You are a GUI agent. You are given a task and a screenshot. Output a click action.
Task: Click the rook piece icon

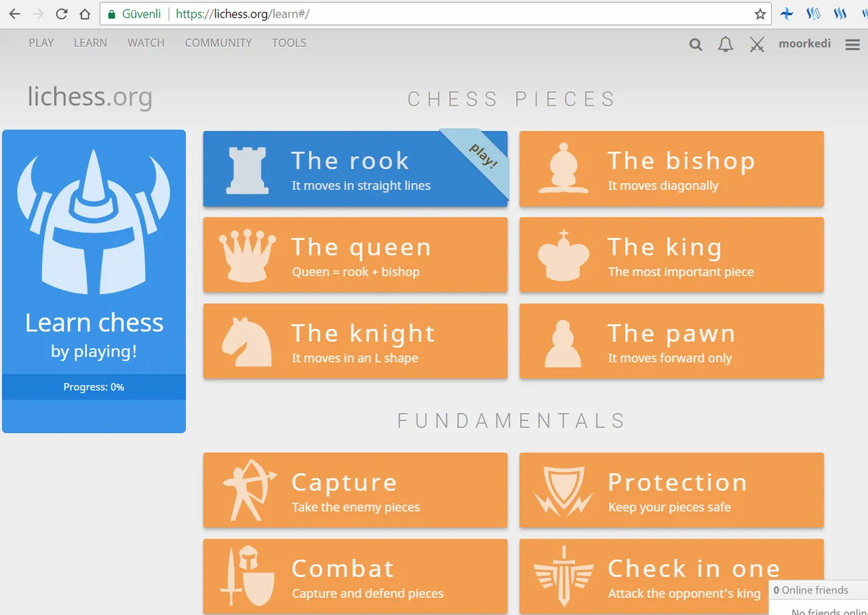[x=248, y=170]
